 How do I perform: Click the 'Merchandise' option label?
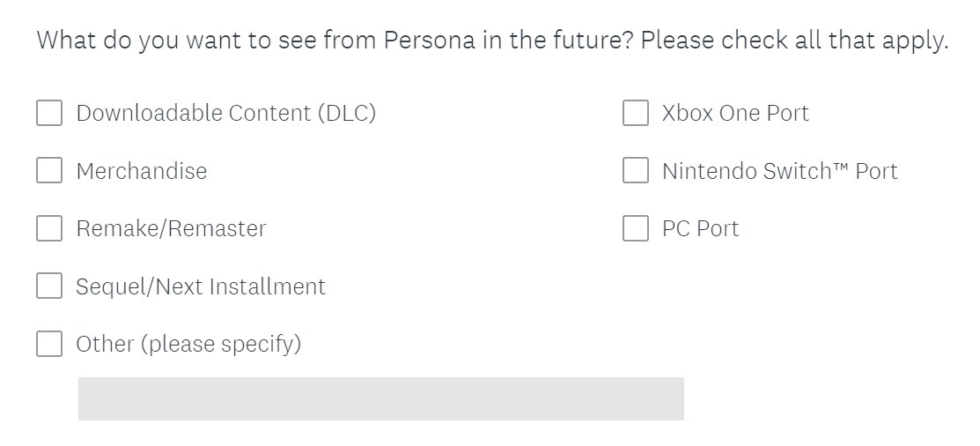[x=142, y=171]
